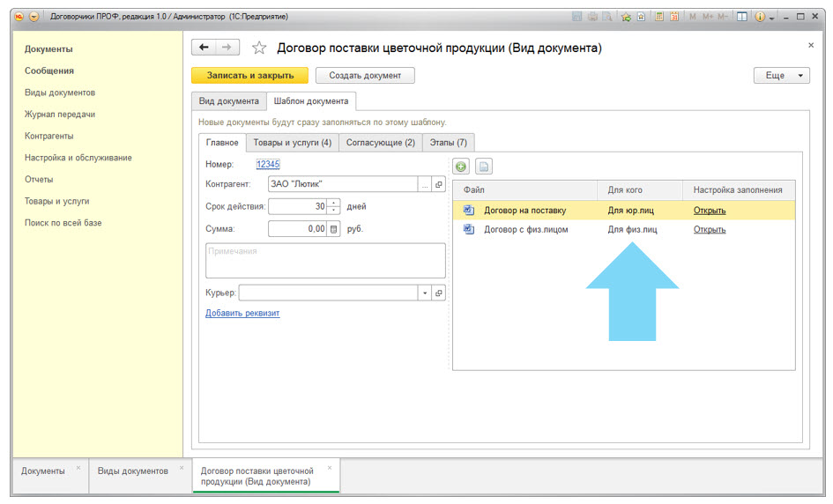The width and height of the screenshot is (833, 504).
Task: Open Отчеты in the sidebar
Action: [x=39, y=180]
